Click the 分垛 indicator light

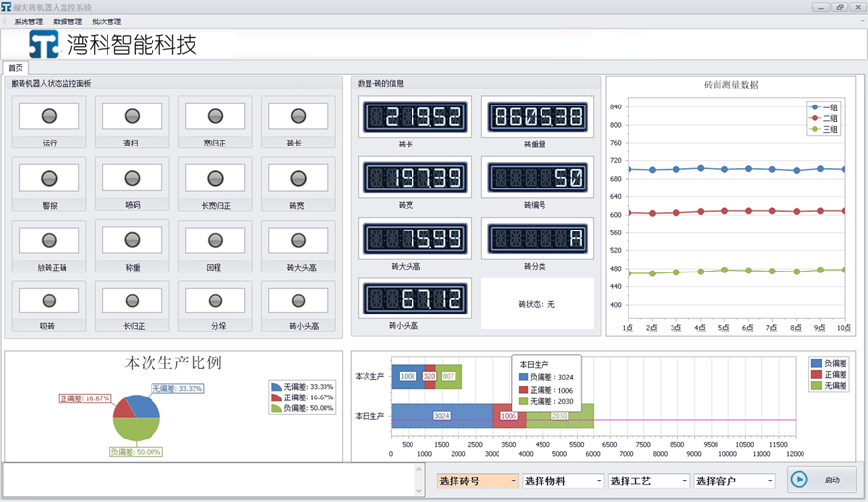pos(215,300)
